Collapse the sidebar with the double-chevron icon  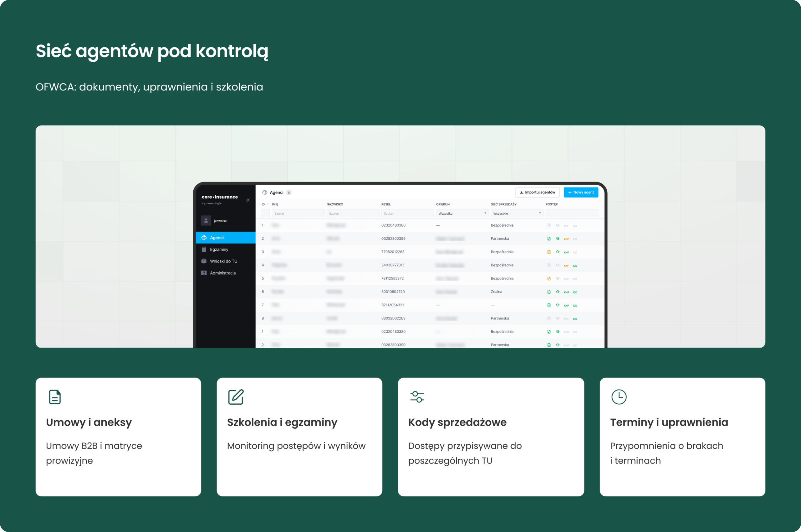click(248, 200)
